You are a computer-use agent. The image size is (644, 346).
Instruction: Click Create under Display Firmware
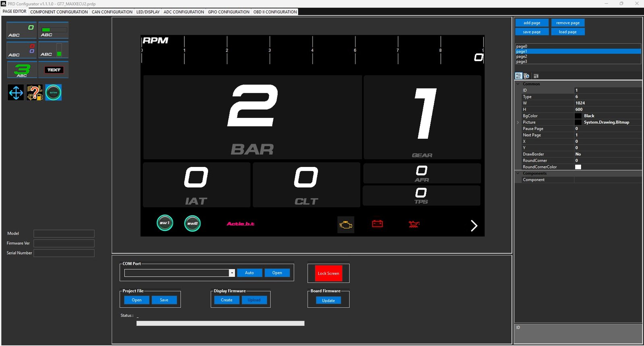tap(227, 300)
